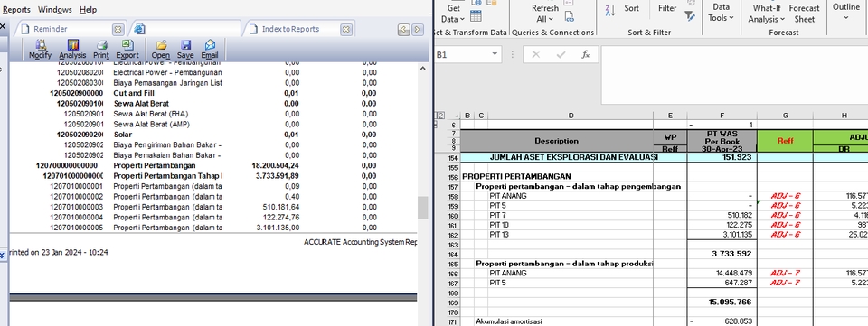Click the ACCURATE report vertical scrollbar thumb
This screenshot has width=868, height=326.
pos(423,208)
